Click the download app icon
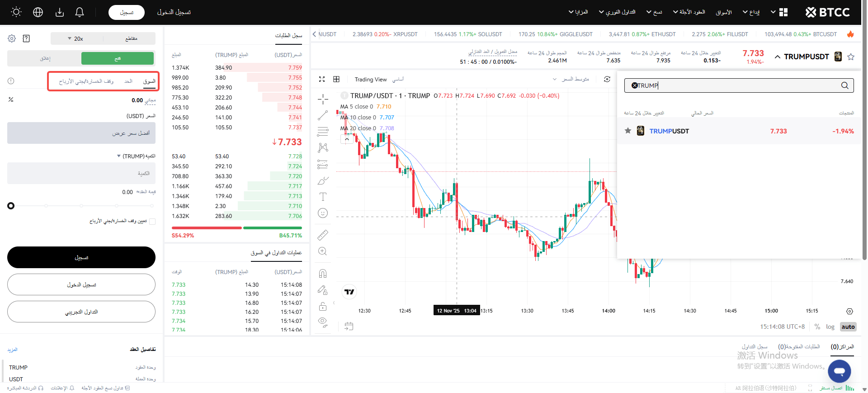Viewport: 868px width, 393px height. [59, 12]
